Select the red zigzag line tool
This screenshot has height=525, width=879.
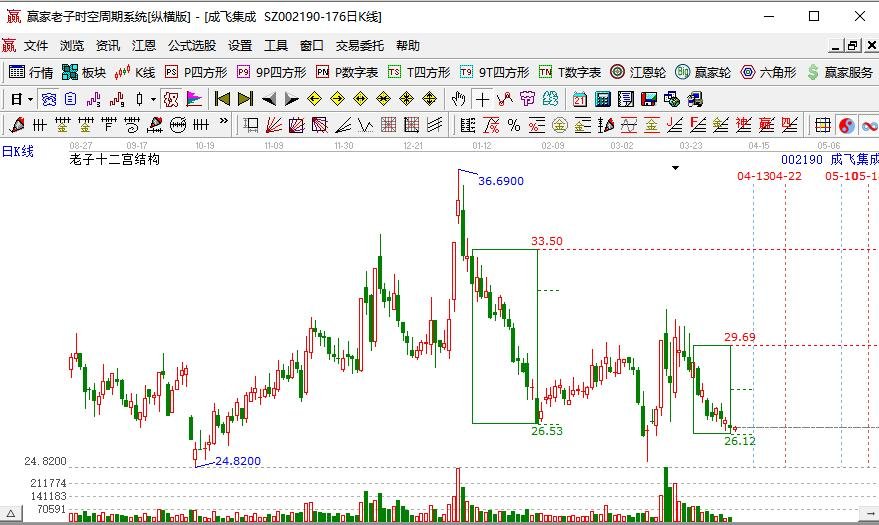pyautogui.click(x=505, y=99)
